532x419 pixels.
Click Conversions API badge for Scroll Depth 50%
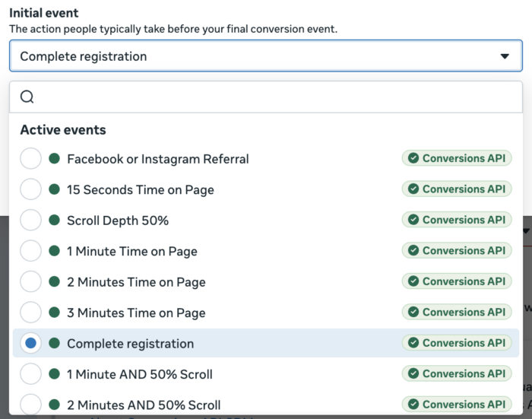click(x=457, y=220)
